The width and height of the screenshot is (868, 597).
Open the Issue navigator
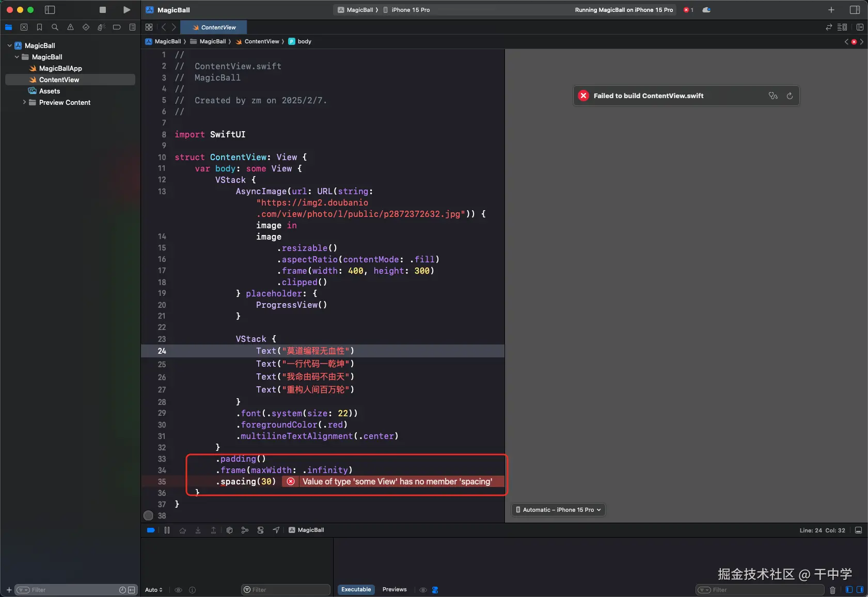point(70,27)
